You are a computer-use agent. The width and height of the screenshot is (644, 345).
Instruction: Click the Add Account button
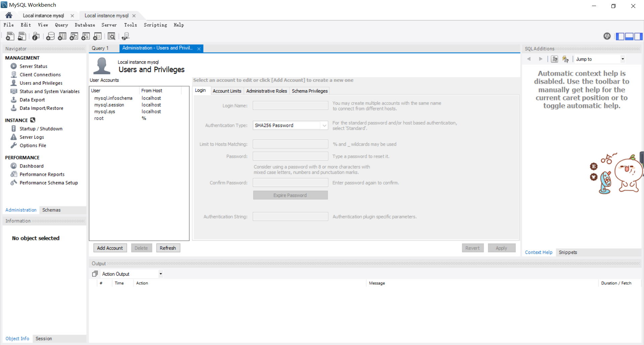(110, 248)
